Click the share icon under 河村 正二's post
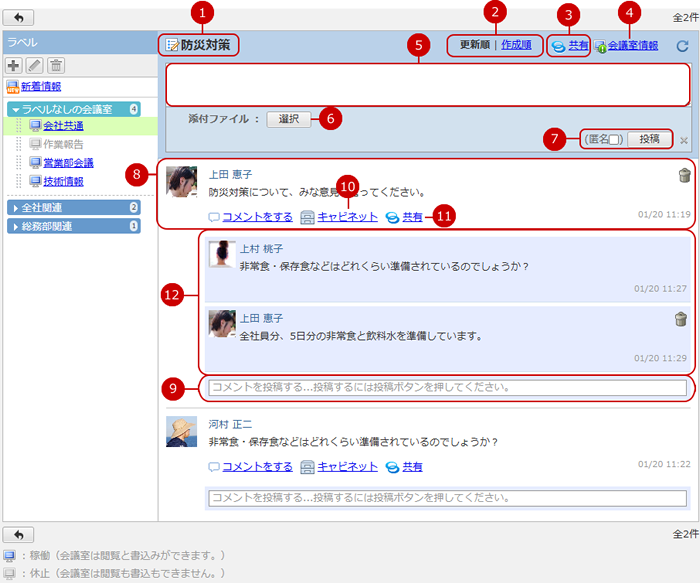The width and height of the screenshot is (700, 583). tap(392, 468)
